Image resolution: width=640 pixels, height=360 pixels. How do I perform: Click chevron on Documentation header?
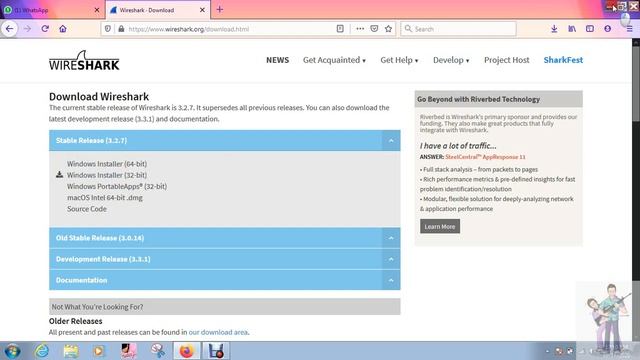pyautogui.click(x=391, y=280)
